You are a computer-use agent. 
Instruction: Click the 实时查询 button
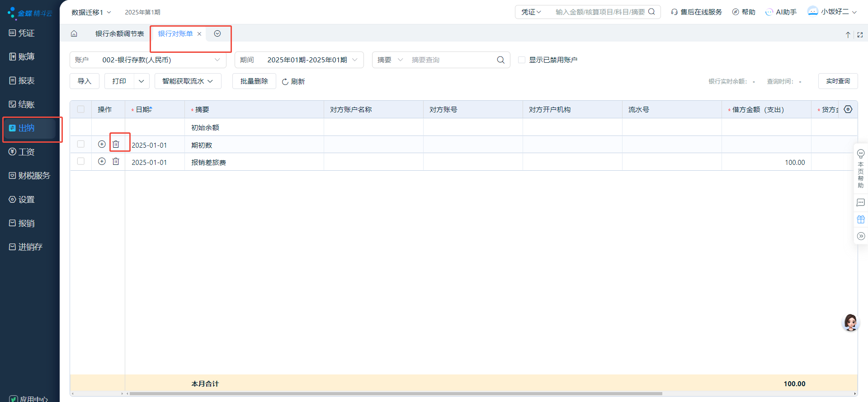pyautogui.click(x=838, y=81)
